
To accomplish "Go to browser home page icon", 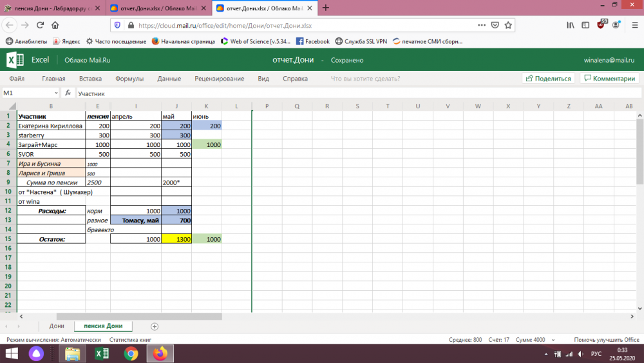I will pos(55,25).
